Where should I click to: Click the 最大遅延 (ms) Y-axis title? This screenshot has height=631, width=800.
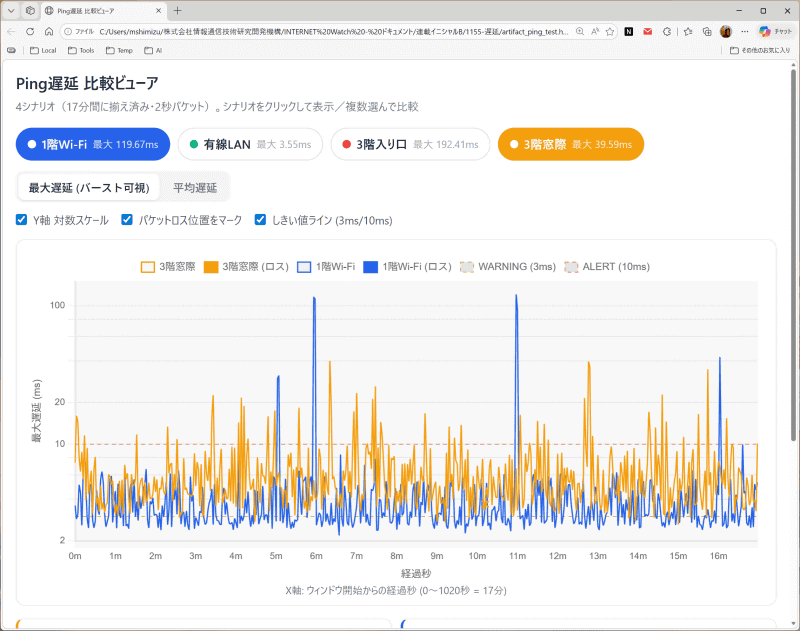pyautogui.click(x=37, y=411)
